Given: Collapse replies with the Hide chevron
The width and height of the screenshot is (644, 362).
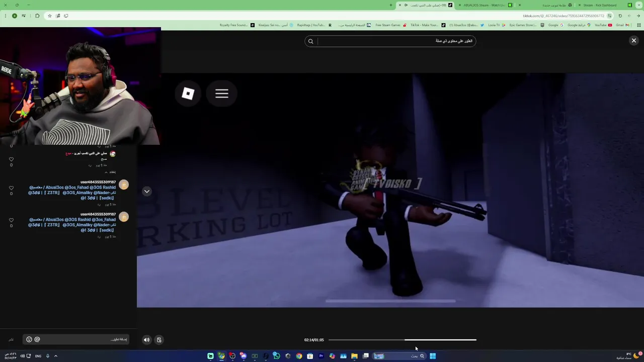Looking at the screenshot, I should pos(111,172).
